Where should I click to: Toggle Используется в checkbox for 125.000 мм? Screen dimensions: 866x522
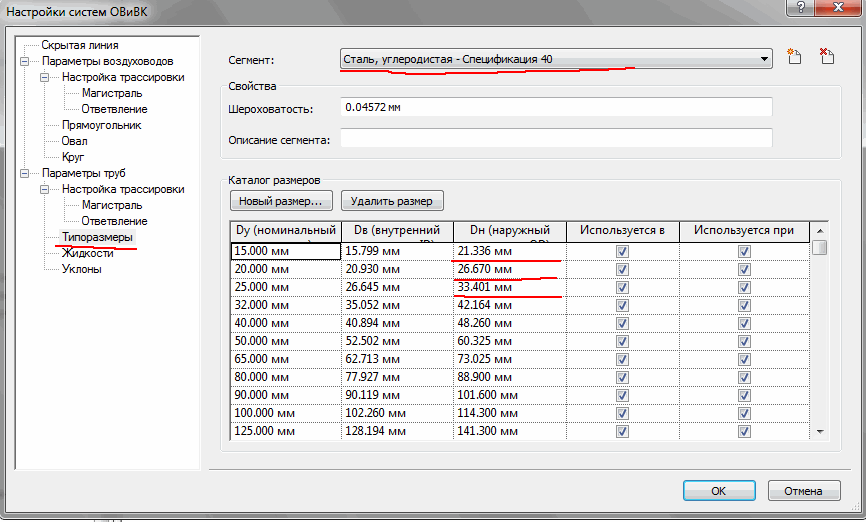tap(622, 431)
